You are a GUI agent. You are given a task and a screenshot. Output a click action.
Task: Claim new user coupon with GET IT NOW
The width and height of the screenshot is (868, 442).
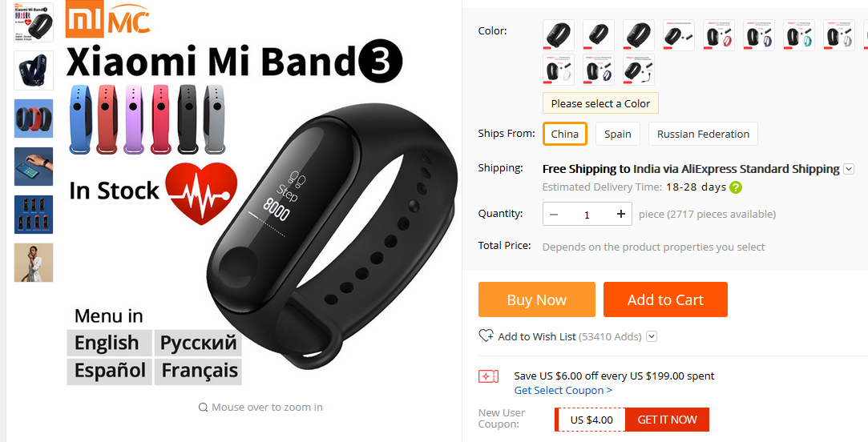click(667, 420)
